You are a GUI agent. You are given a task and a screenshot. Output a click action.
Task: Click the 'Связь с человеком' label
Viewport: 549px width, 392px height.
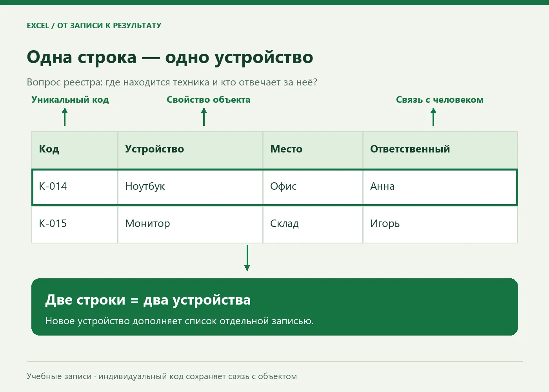point(440,100)
